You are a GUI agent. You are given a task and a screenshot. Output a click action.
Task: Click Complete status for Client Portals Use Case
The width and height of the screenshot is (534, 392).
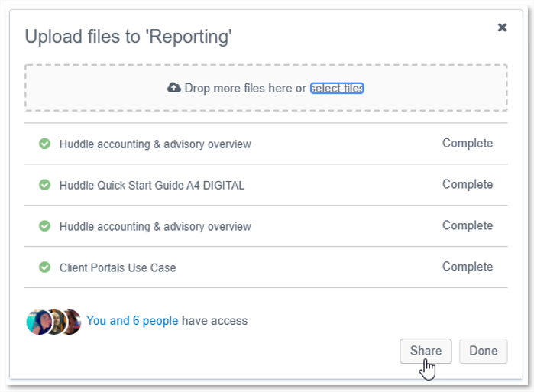468,267
